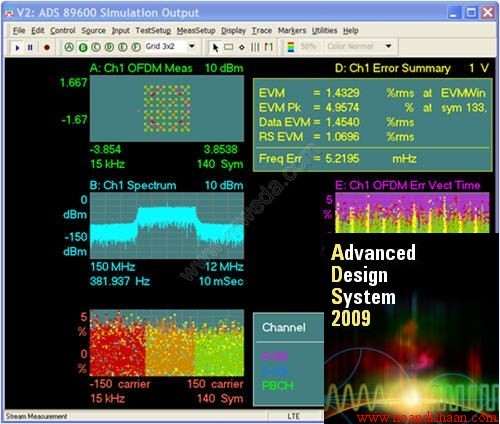The height and width of the screenshot is (424, 500).
Task: Pick the diamond marker tool
Action: [x=242, y=47]
